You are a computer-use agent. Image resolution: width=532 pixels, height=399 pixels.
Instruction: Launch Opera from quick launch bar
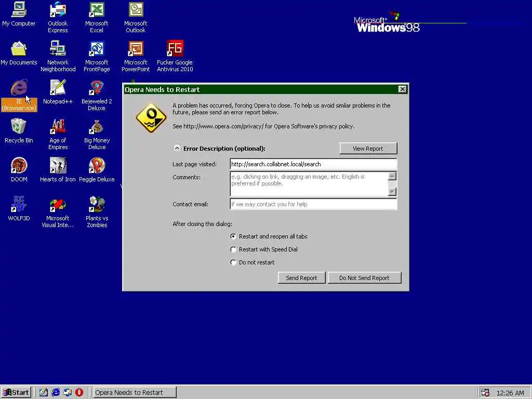click(79, 392)
